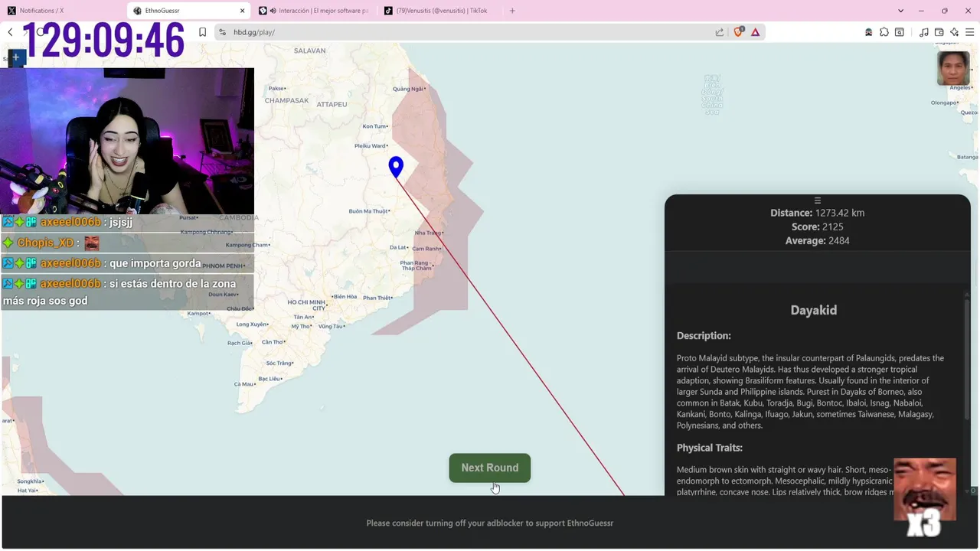Open the tab search dropdown chevron
The height and width of the screenshot is (551, 980).
pos(900,11)
